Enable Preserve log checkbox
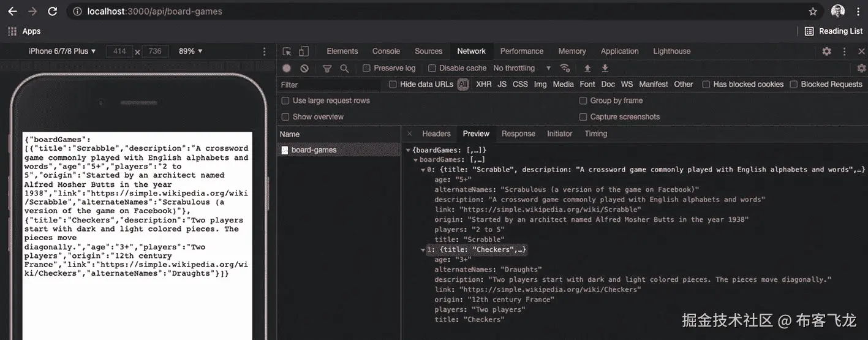Image resolution: width=868 pixels, height=340 pixels. (366, 68)
